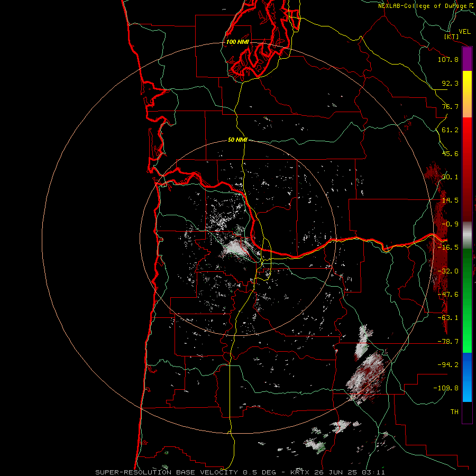Select the -32.0 legend value
Image resolution: width=476 pixels, height=476 pixels.
(448, 271)
